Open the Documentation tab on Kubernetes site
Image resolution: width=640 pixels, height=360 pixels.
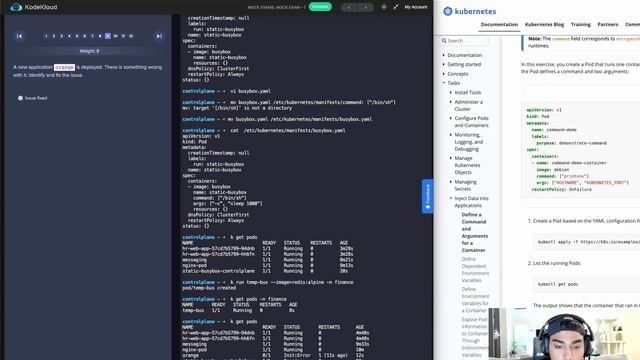pos(499,24)
